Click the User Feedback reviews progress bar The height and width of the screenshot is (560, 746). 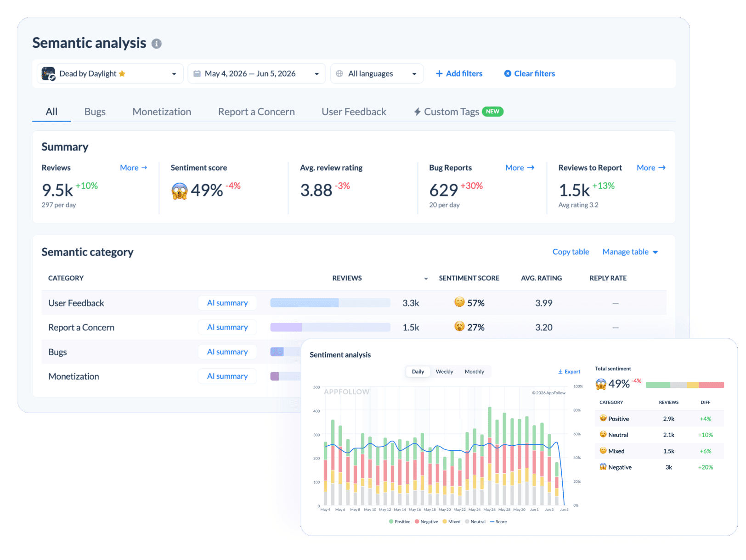point(330,302)
